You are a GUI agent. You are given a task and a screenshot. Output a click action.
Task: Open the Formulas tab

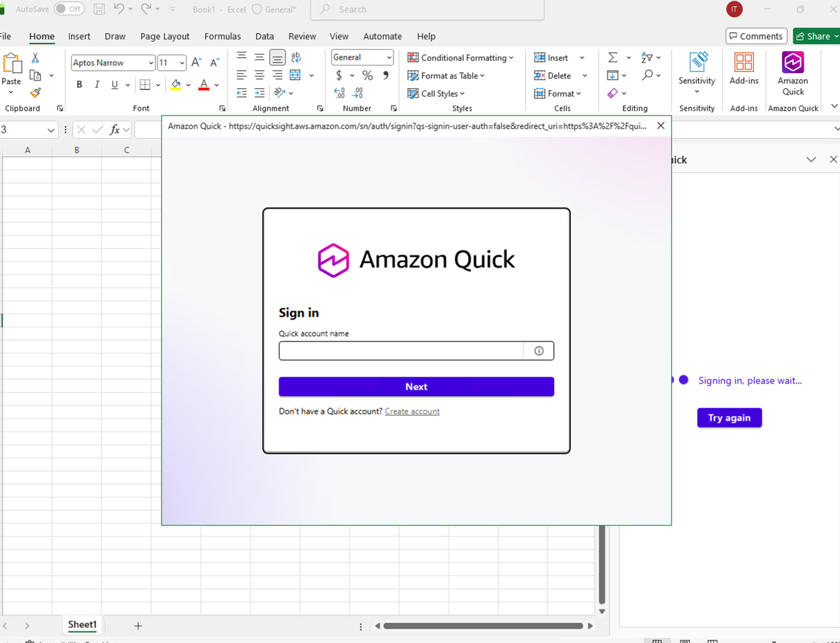point(222,36)
